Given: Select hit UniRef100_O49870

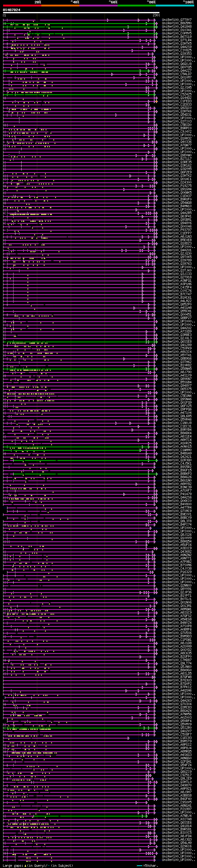Looking at the screenshot, I should tap(177, 785).
